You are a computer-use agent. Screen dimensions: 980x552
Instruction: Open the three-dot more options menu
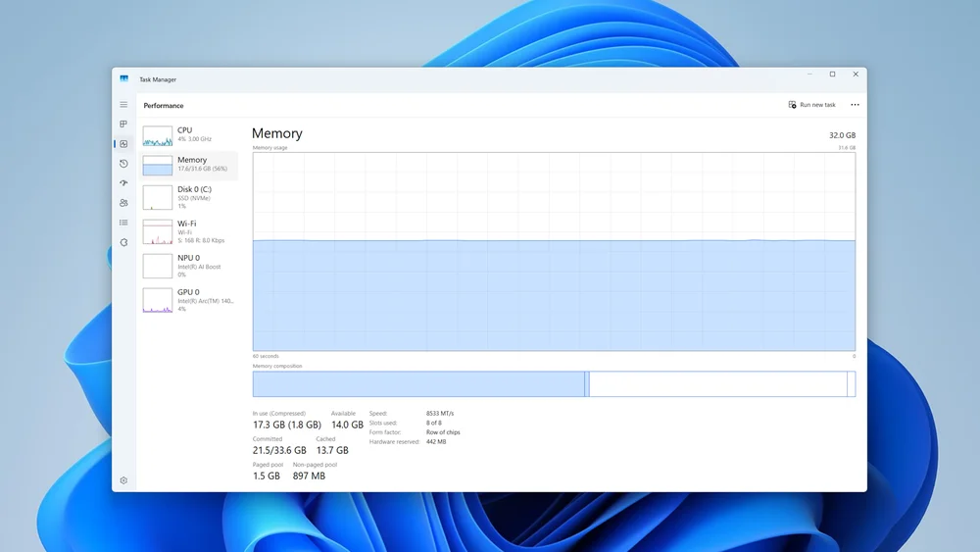(855, 105)
